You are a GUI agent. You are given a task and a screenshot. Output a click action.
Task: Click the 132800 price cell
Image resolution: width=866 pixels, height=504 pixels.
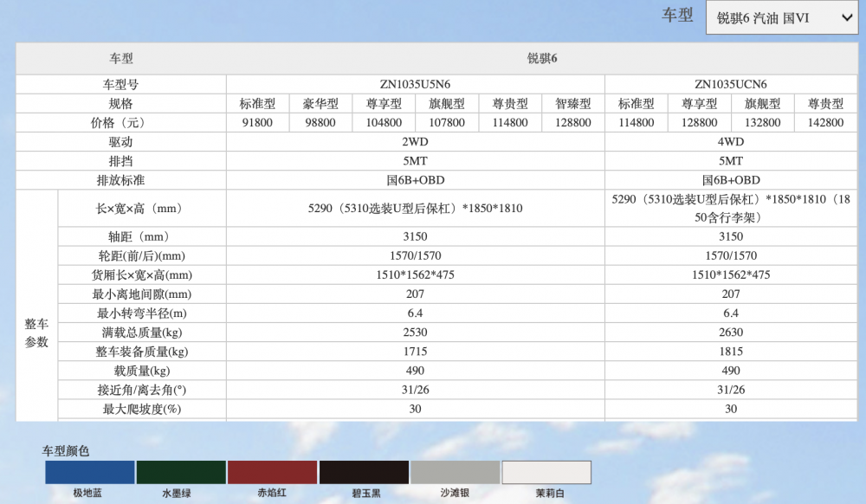pyautogui.click(x=762, y=123)
